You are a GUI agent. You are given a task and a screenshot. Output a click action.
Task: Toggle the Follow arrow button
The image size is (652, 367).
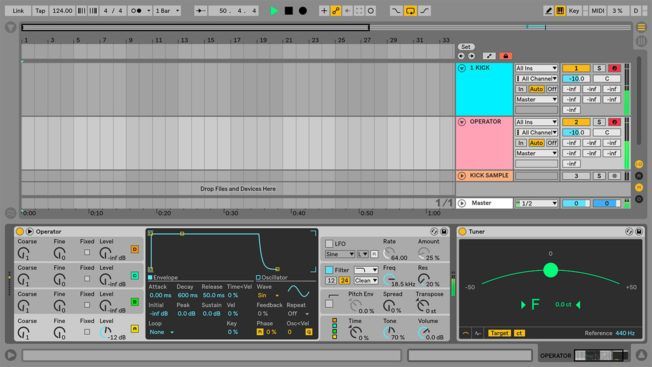pos(200,11)
